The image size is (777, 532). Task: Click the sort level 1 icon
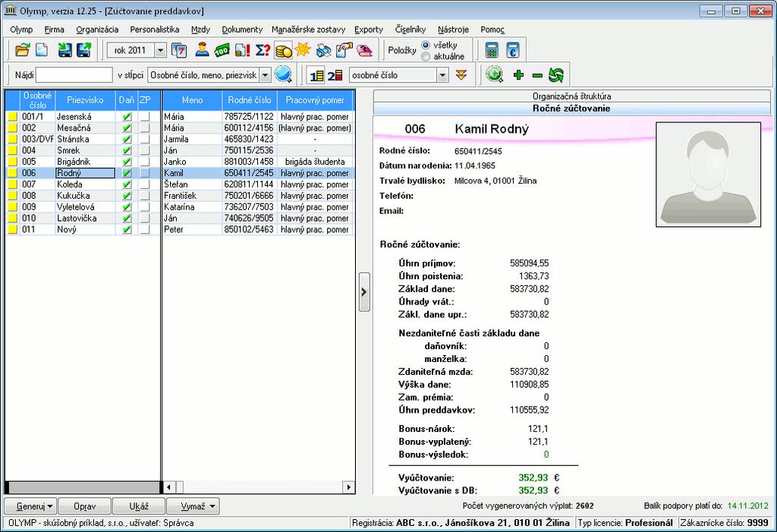pyautogui.click(x=316, y=75)
